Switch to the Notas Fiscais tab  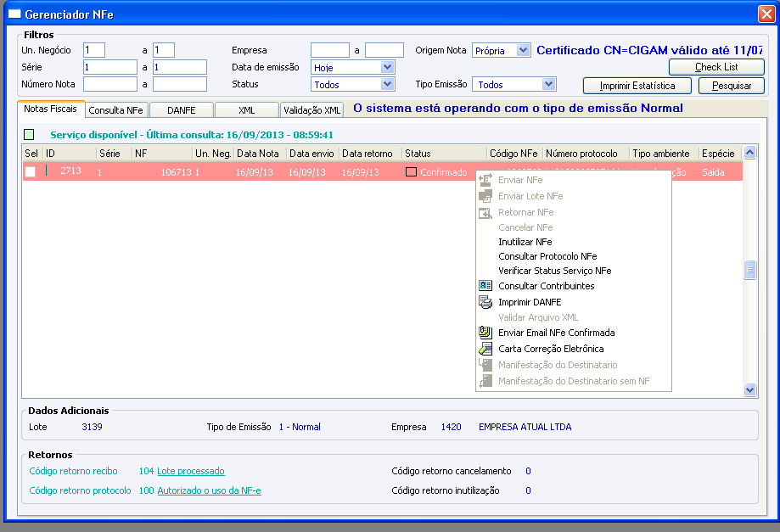pyautogui.click(x=51, y=109)
